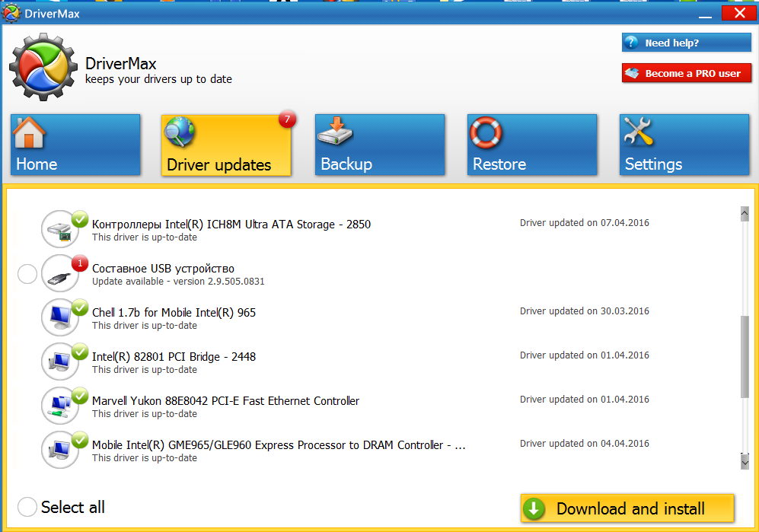This screenshot has height=532, width=759.
Task: Click scrollbar down arrow in driver list
Action: [745, 462]
